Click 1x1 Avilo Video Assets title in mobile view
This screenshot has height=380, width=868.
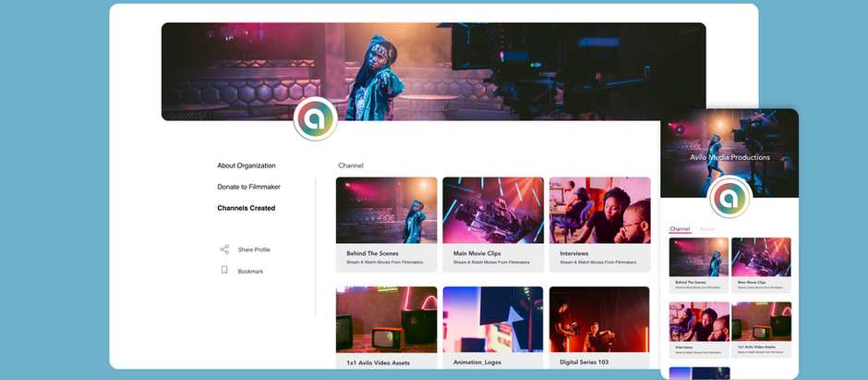(x=756, y=346)
